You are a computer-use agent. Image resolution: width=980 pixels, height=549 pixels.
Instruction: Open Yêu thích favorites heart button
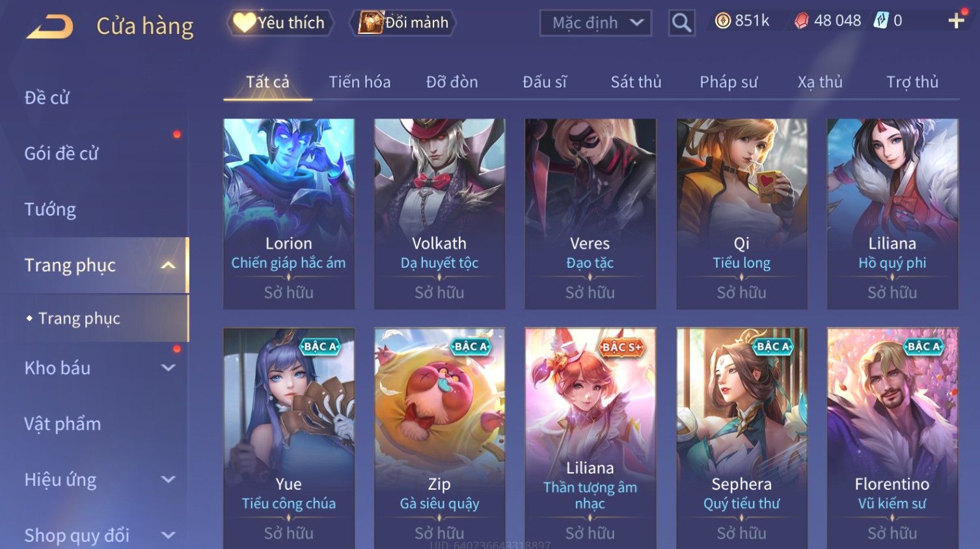(280, 23)
